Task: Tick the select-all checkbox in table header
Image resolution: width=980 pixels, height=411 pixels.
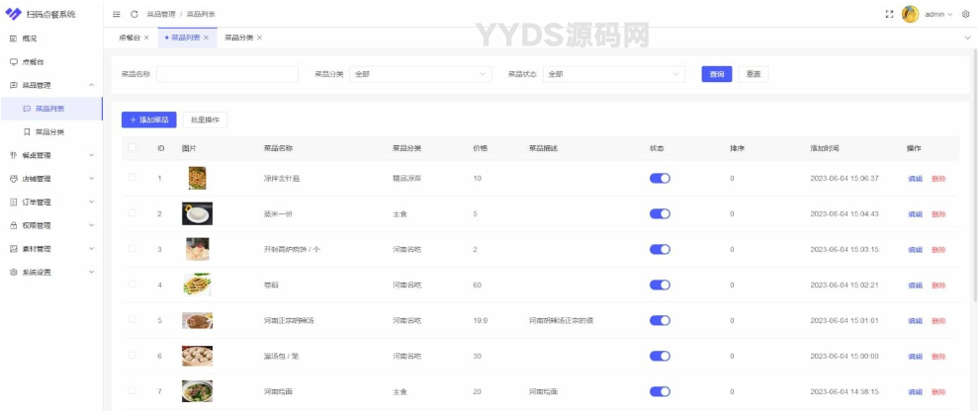Action: coord(133,148)
